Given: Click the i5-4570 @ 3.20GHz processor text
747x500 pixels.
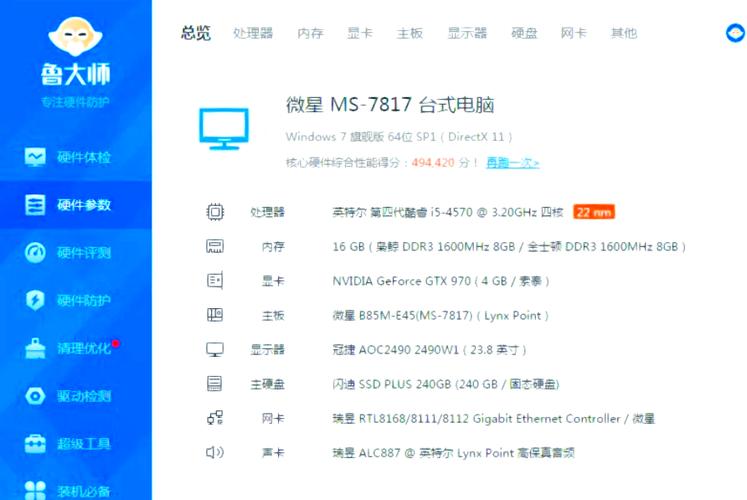Looking at the screenshot, I should [x=448, y=212].
